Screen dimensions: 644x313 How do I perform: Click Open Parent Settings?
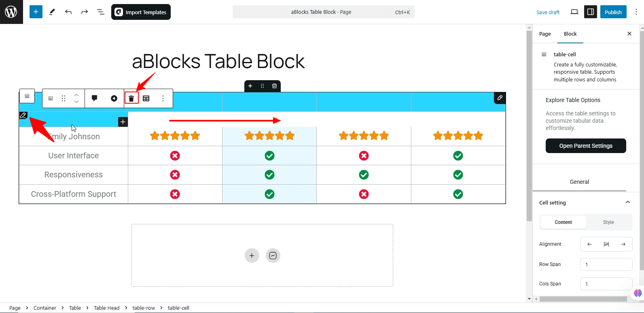coord(586,146)
